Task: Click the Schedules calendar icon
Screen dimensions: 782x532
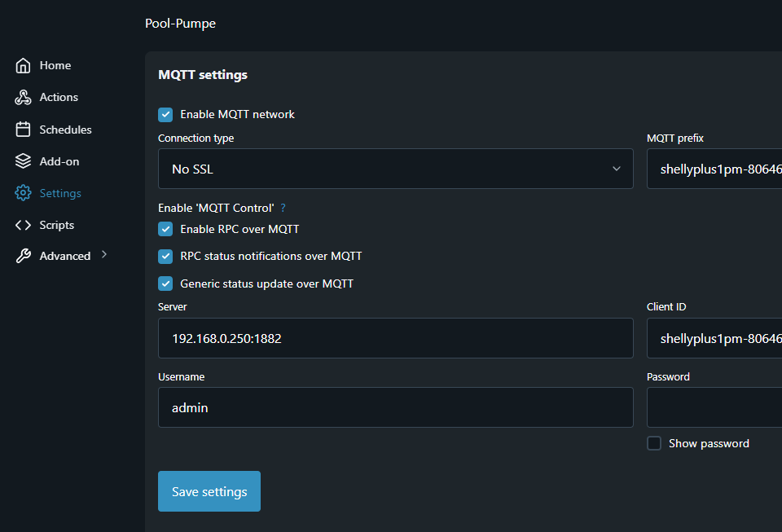Action: (x=24, y=130)
